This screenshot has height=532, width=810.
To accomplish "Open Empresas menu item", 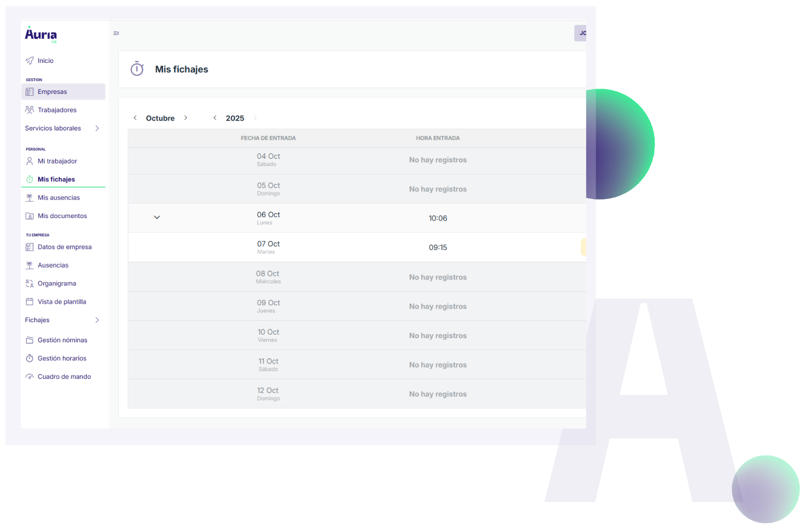I will (63, 92).
